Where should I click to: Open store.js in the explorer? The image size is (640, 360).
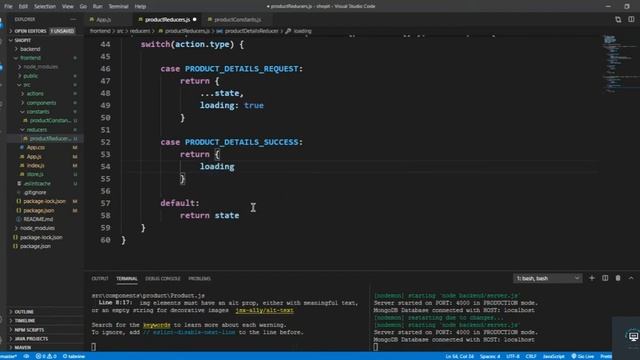tap(34, 175)
